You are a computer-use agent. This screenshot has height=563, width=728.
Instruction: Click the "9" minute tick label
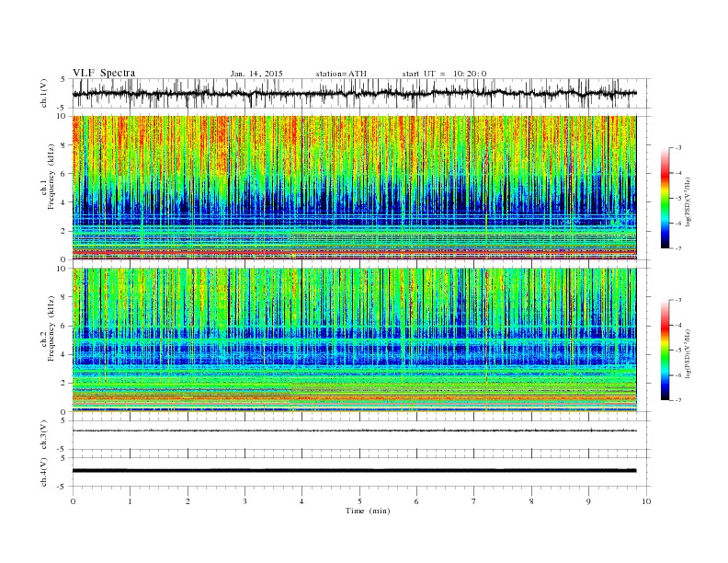click(588, 501)
